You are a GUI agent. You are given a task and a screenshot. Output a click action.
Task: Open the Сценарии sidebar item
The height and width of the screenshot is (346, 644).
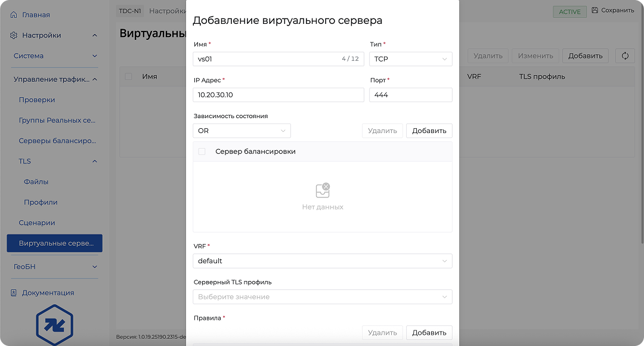click(37, 223)
